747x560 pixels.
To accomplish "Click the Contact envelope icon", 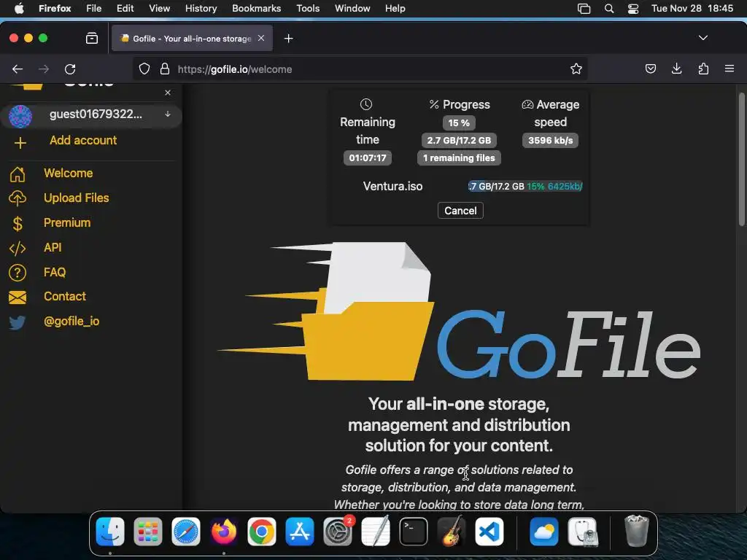I will [x=18, y=297].
